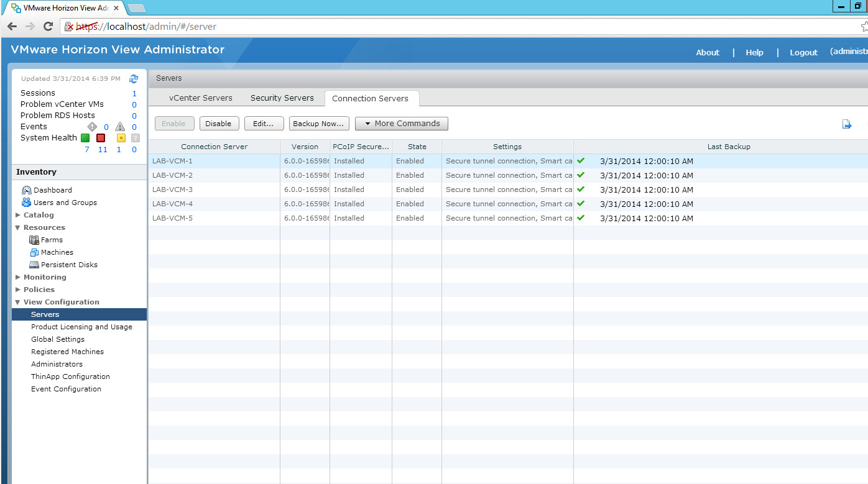Viewport: 868px width, 484px height.
Task: Click the Users and Groups icon
Action: pyautogui.click(x=26, y=203)
